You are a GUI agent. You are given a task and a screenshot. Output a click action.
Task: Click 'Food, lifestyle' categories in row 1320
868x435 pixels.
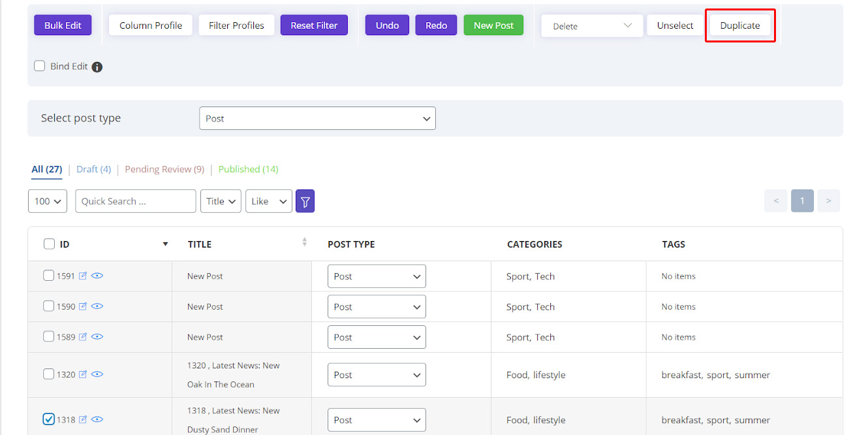(536, 375)
